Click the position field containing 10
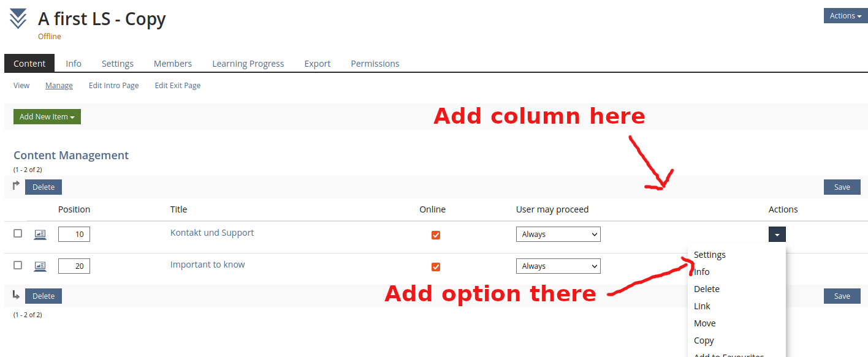This screenshot has width=868, height=357. pyautogui.click(x=74, y=235)
